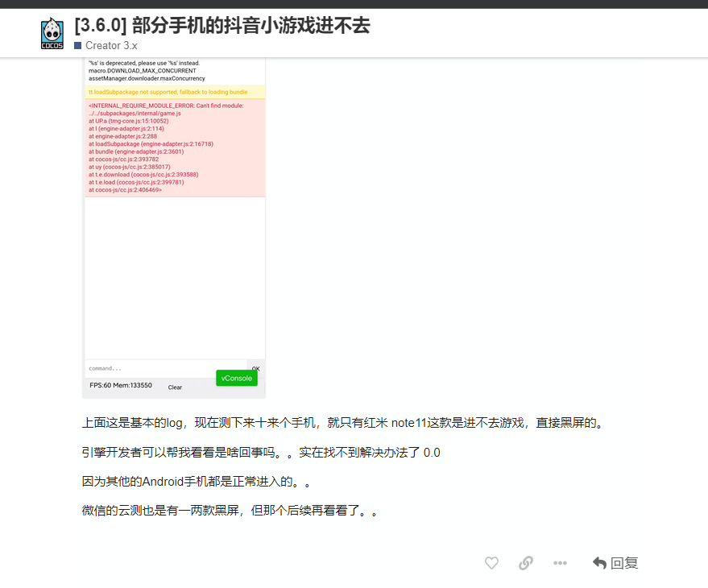Reply with the 回复 button
This screenshot has width=708, height=588.
coord(615,563)
